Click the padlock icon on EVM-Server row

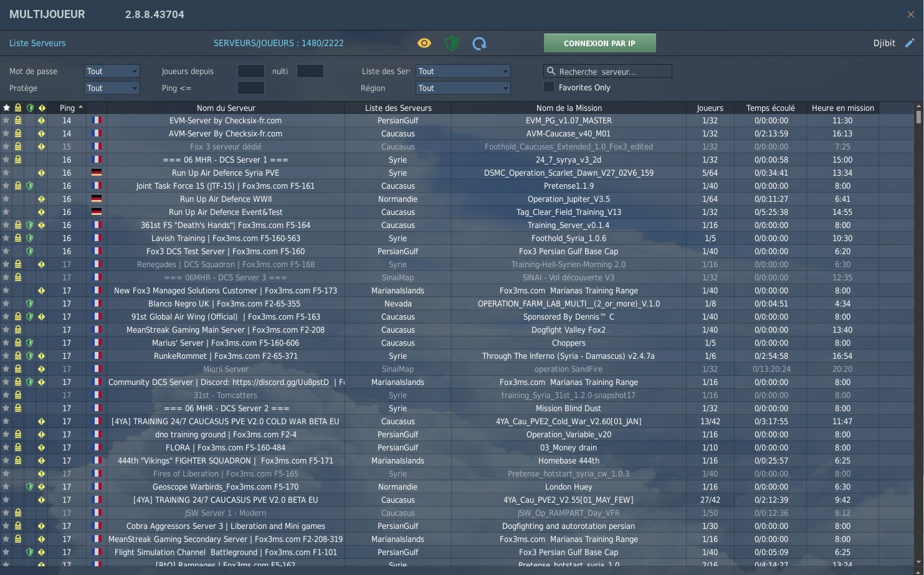18,120
